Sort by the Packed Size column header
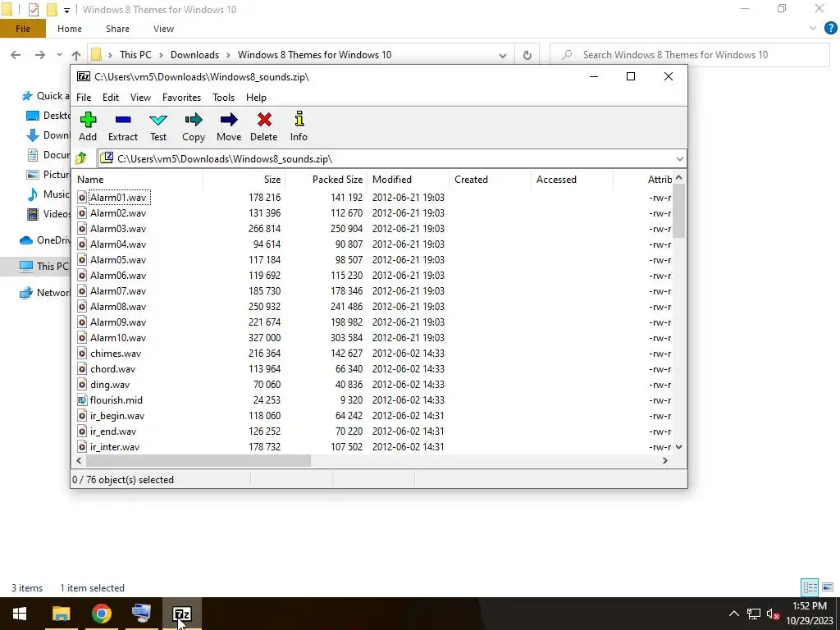The image size is (840, 630). pyautogui.click(x=326, y=180)
